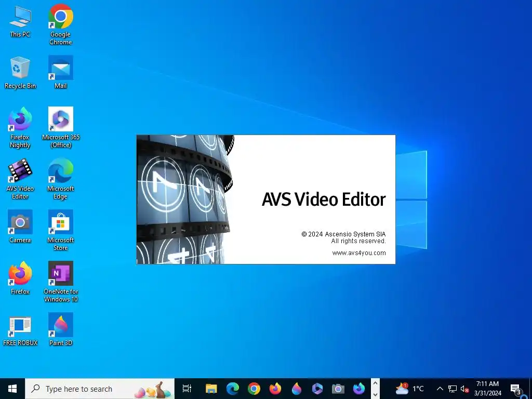532x399 pixels.
Task: Click the taskbar scroll down arrow
Action: 375,394
